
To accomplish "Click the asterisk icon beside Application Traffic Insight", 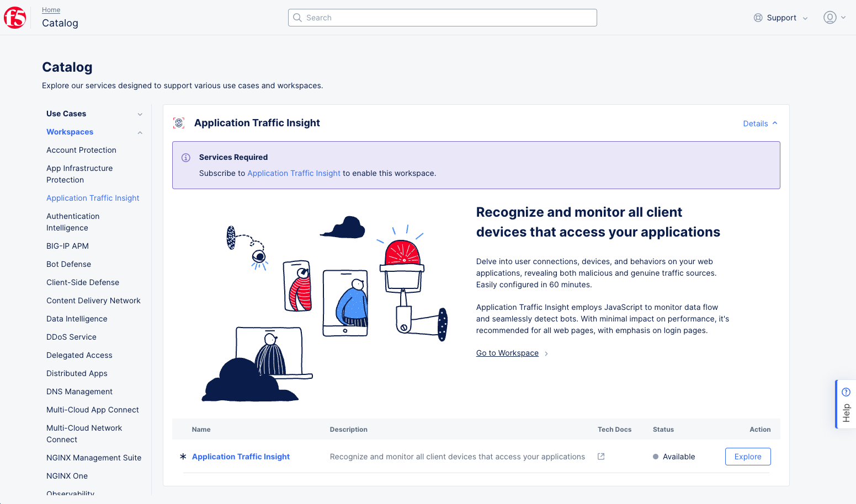I will click(183, 456).
